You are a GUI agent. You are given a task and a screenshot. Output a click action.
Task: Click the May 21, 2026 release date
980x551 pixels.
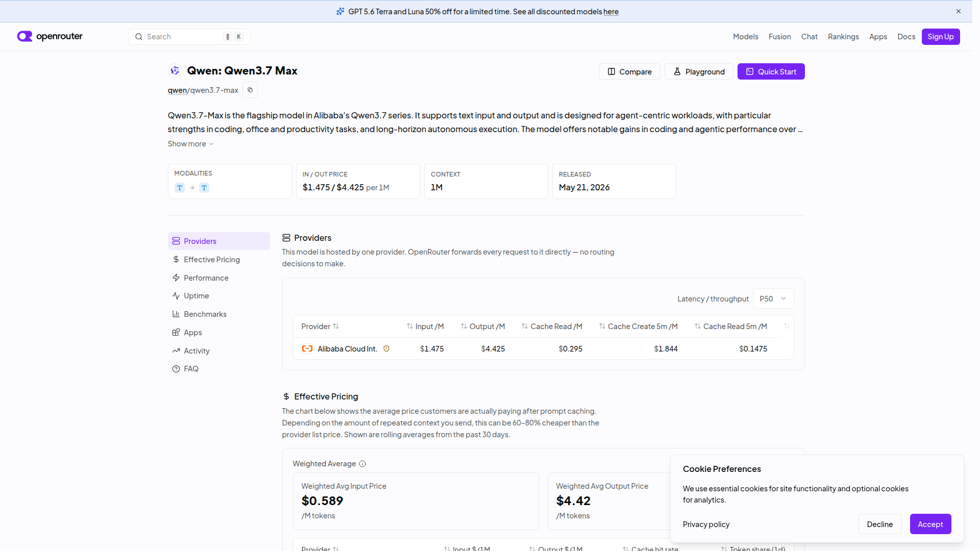point(584,187)
